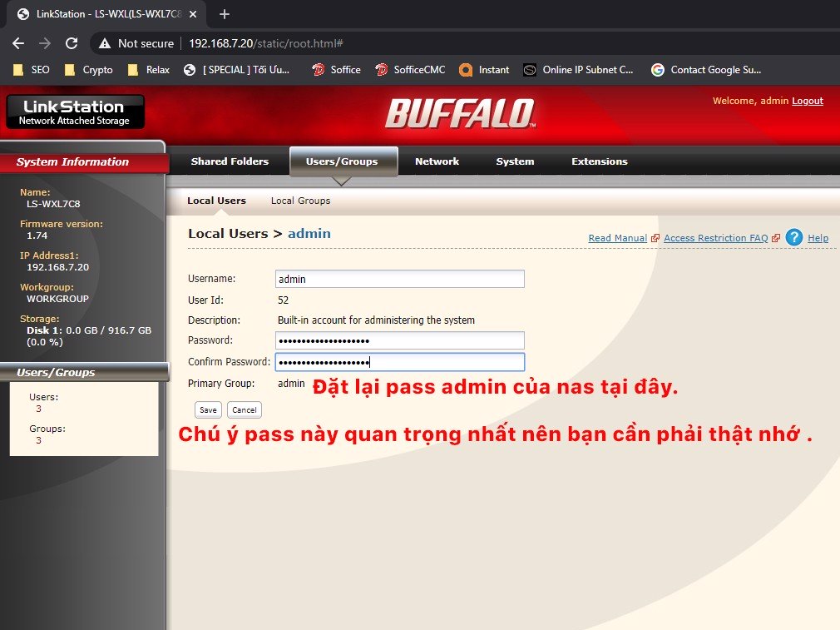This screenshot has height=630, width=840.
Task: Reload the LinkStation page
Action: [72, 43]
